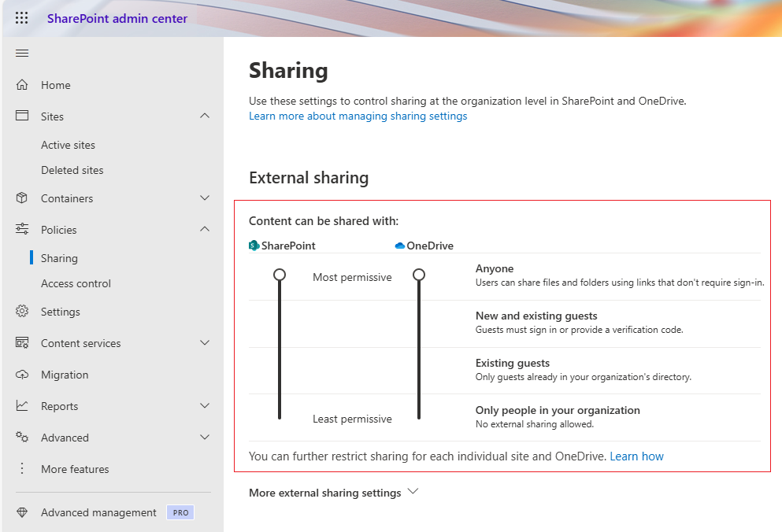Viewport: 782px width, 532px height.
Task: Select the Sites icon in the navigation
Action: 23,116
